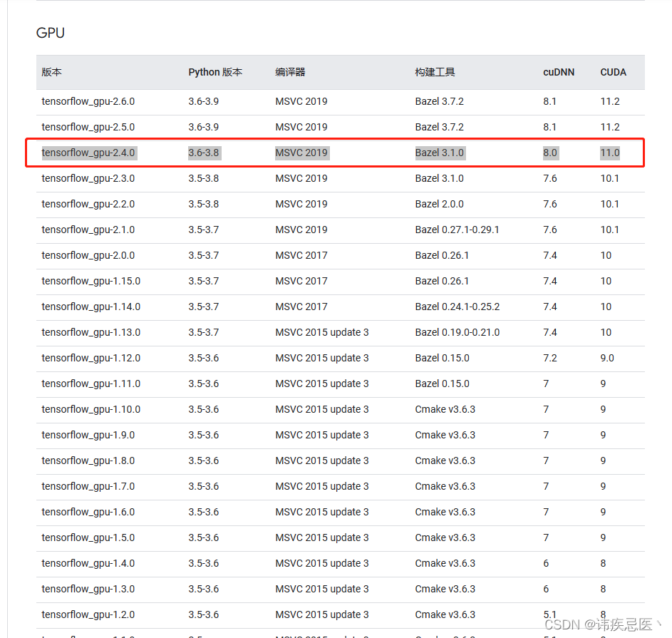Viewport: 672px width, 638px height.
Task: Select tensorflow_gpu-1.4.0 version cell
Action: click(x=88, y=563)
